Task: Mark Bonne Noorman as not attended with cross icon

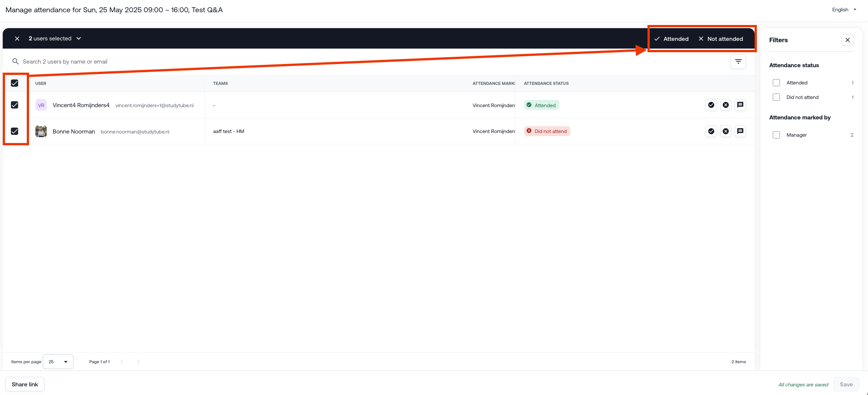Action: [726, 131]
